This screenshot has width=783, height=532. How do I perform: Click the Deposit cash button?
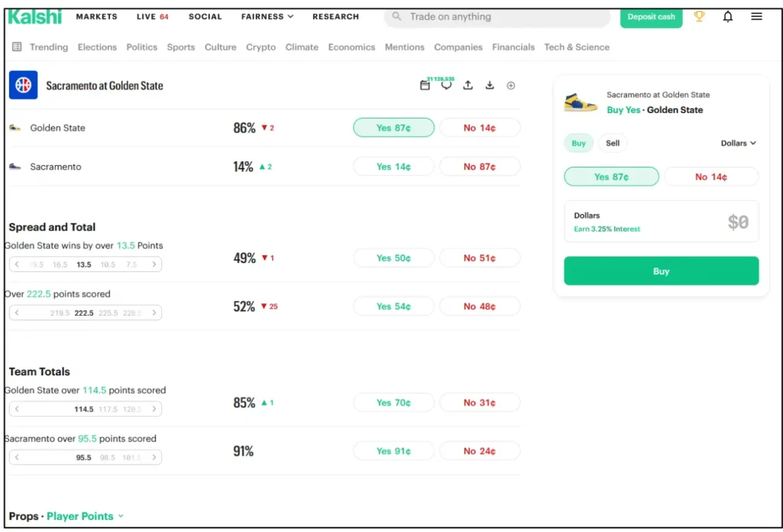tap(651, 17)
